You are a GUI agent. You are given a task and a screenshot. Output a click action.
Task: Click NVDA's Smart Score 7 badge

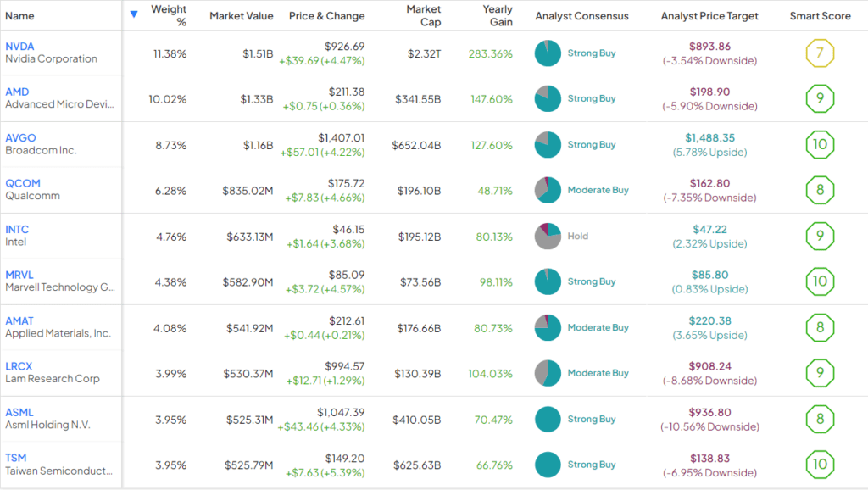[820, 53]
